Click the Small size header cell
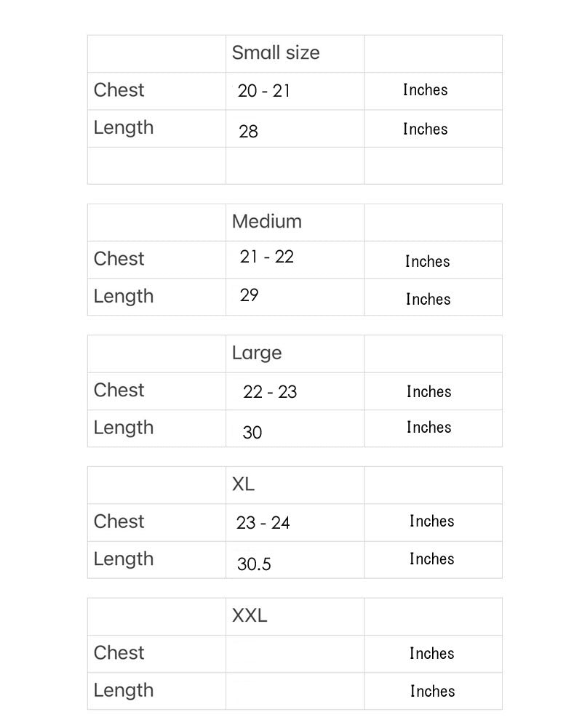Screen dimensions: 582x728 pyautogui.click(x=276, y=53)
